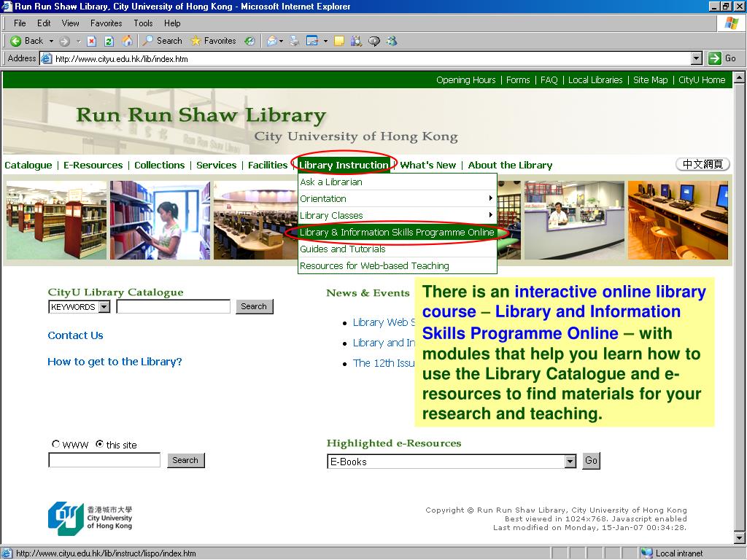Click the Forward navigation arrow
The width and height of the screenshot is (747, 560).
(65, 41)
